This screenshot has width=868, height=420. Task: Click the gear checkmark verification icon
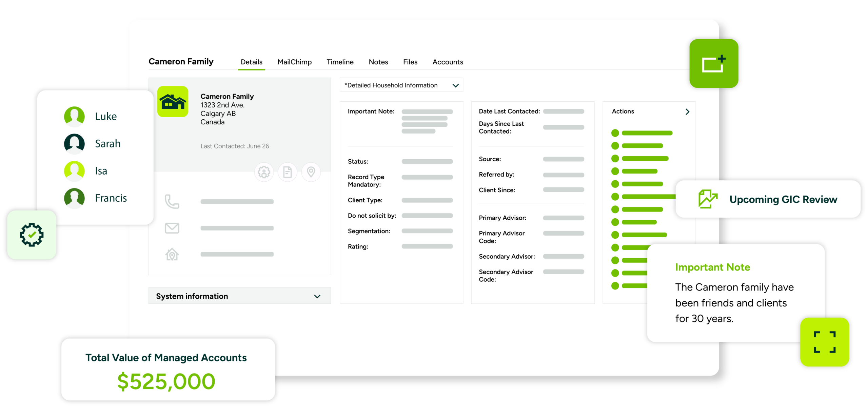click(x=32, y=235)
